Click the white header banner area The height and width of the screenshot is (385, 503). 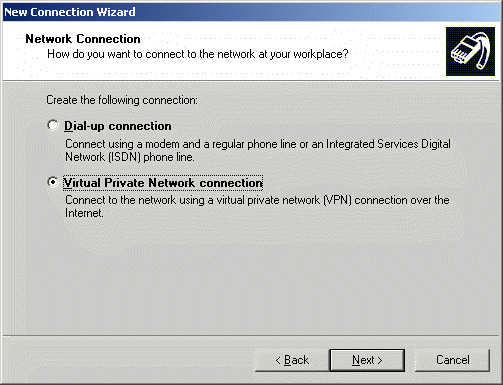[223, 51]
